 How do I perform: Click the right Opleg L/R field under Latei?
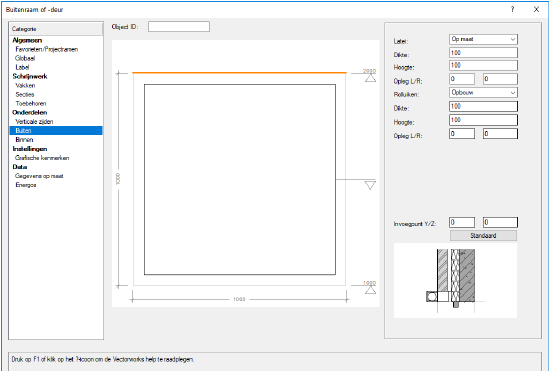(500, 79)
